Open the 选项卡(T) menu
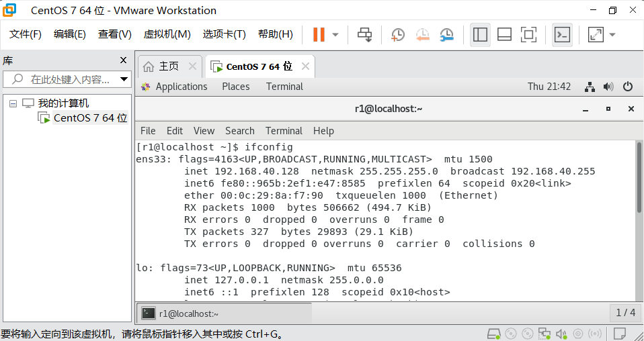The height and width of the screenshot is (341, 644). [225, 34]
